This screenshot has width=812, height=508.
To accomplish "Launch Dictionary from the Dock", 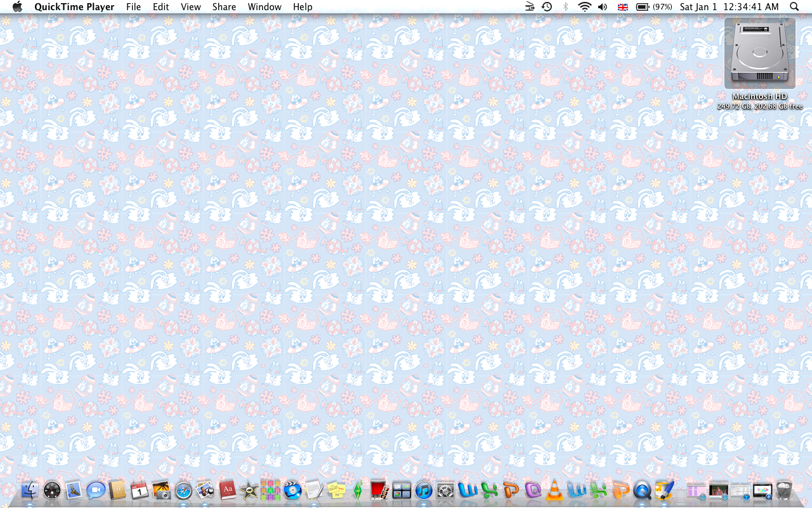I will coord(227,490).
